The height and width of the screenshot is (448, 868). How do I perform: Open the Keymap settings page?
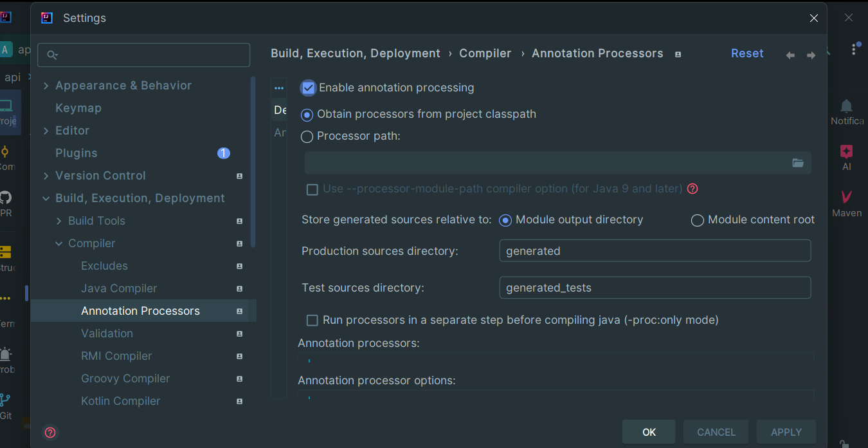pyautogui.click(x=78, y=108)
